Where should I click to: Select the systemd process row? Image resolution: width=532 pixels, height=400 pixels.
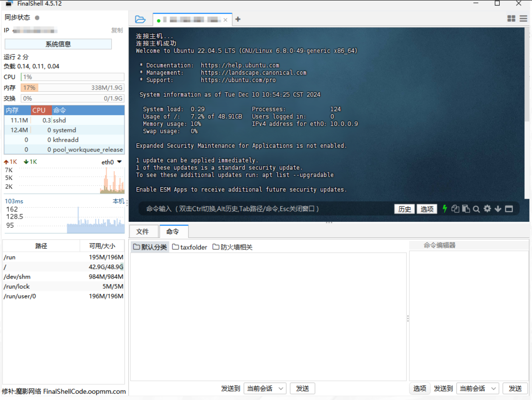[x=64, y=130]
